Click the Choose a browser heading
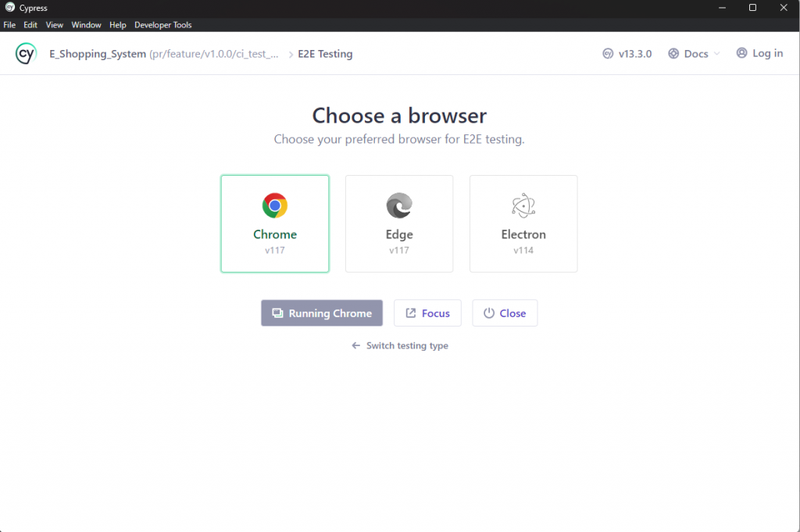This screenshot has width=800, height=532. click(399, 116)
